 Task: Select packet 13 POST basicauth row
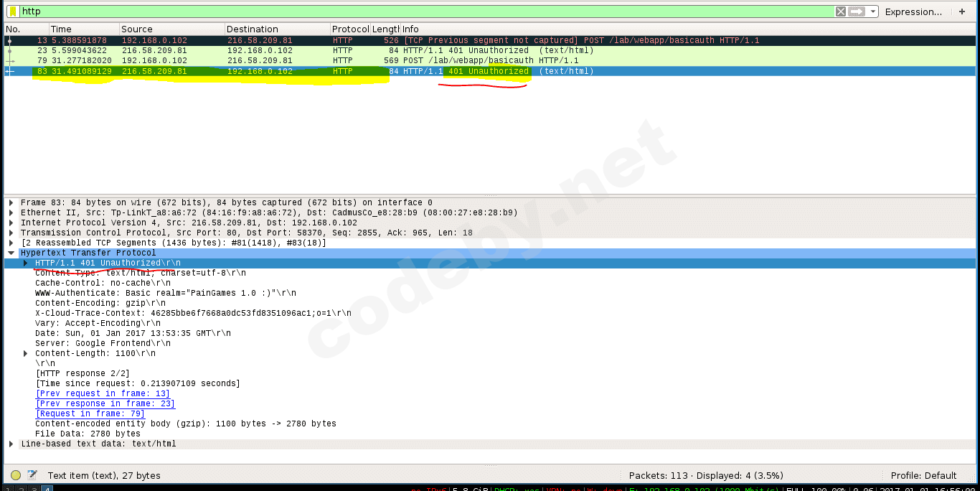[x=490, y=41]
